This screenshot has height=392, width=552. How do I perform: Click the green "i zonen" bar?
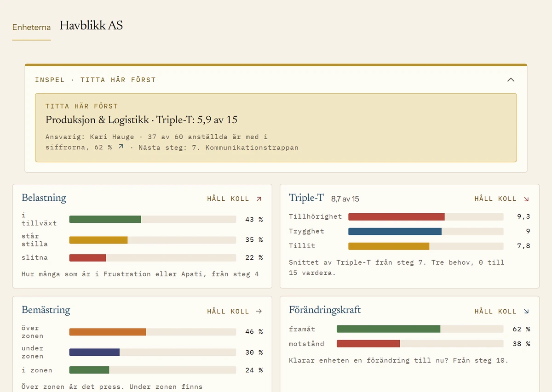pyautogui.click(x=89, y=370)
